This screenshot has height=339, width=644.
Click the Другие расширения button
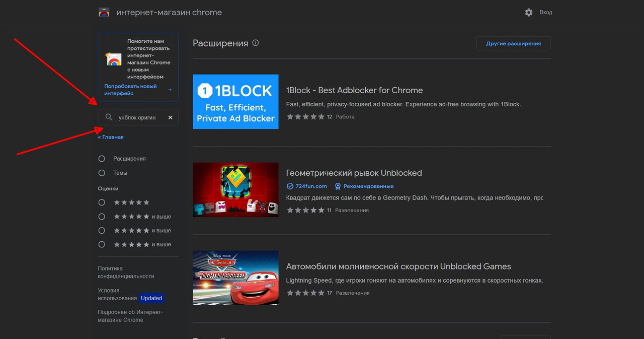click(514, 43)
